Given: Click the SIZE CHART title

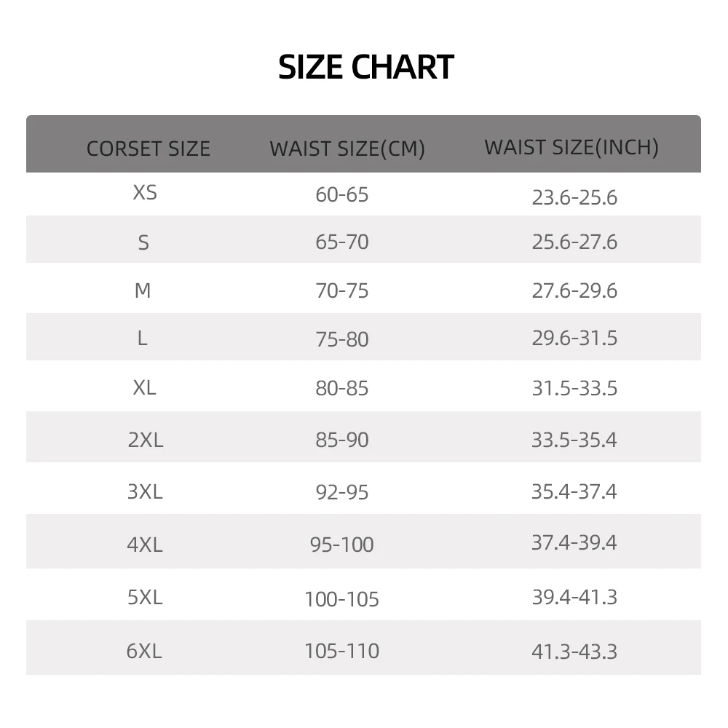Looking at the screenshot, I should click(x=366, y=67).
